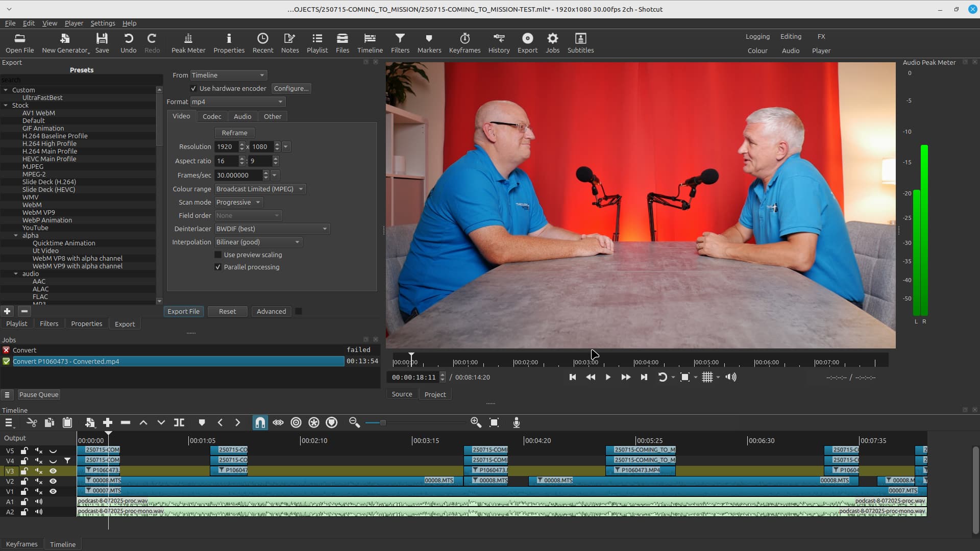Image resolution: width=980 pixels, height=551 pixels.
Task: Open the Deinterlacer BWDIF dropdown
Action: pyautogui.click(x=272, y=229)
